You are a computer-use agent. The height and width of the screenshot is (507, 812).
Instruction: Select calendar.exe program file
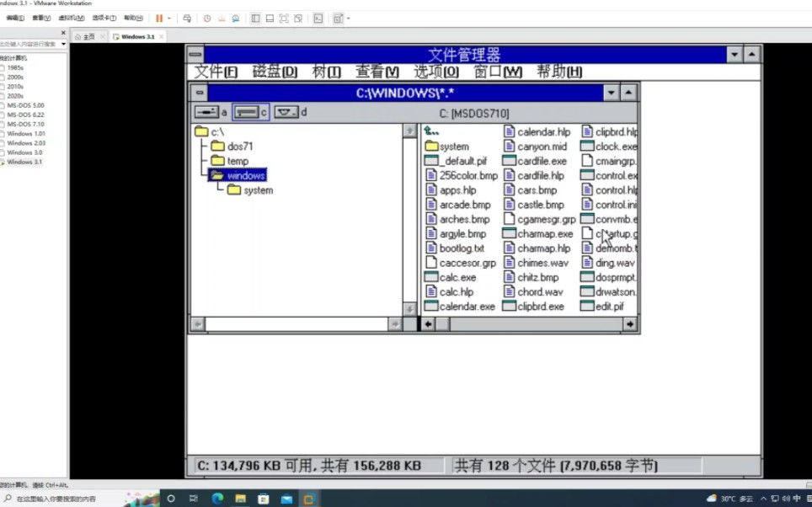point(460,306)
